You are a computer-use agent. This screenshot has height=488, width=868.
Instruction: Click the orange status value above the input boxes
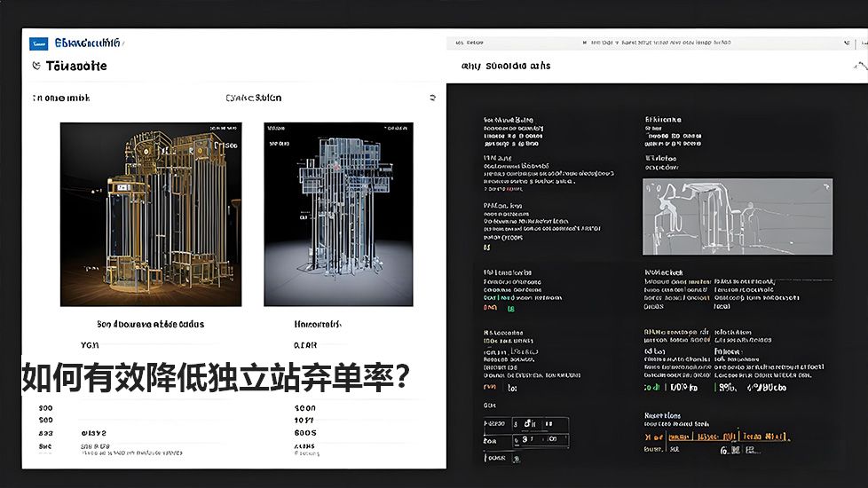[489, 388]
